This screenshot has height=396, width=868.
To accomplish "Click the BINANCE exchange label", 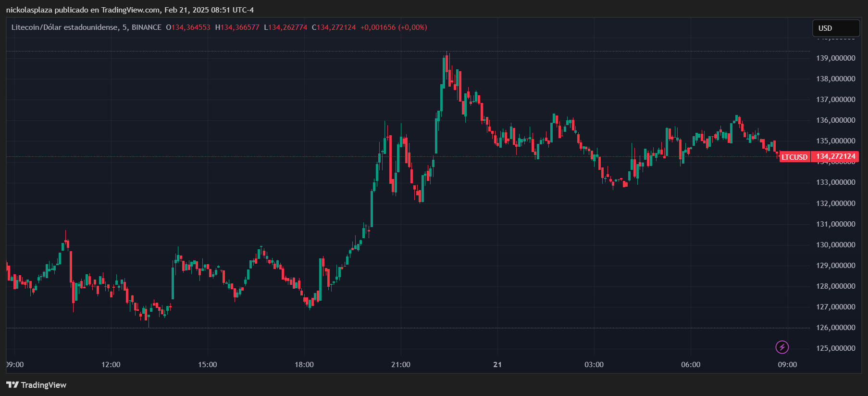I will pos(147,27).
